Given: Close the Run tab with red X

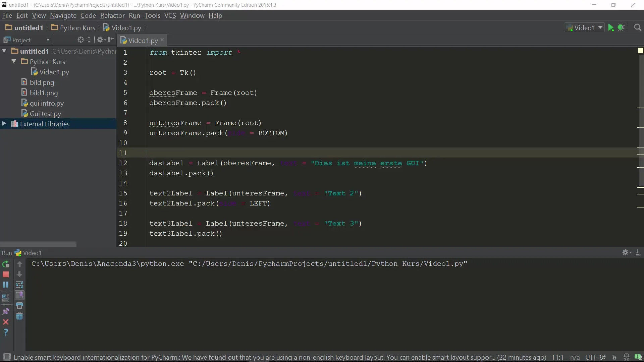Looking at the screenshot, I should point(6,322).
